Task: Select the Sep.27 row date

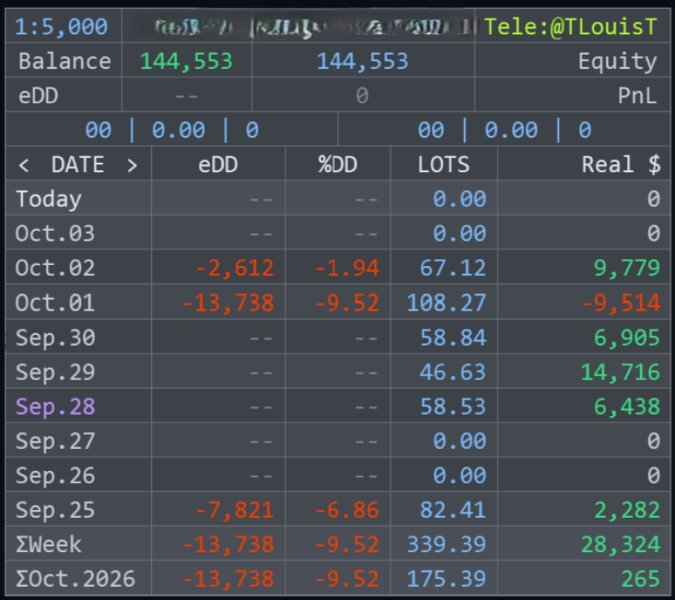Action: (x=55, y=442)
